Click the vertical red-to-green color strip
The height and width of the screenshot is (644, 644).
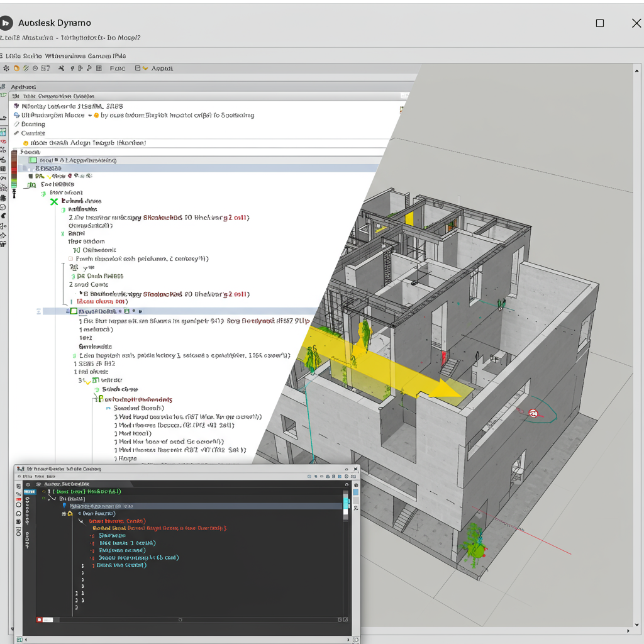pyautogui.click(x=14, y=169)
